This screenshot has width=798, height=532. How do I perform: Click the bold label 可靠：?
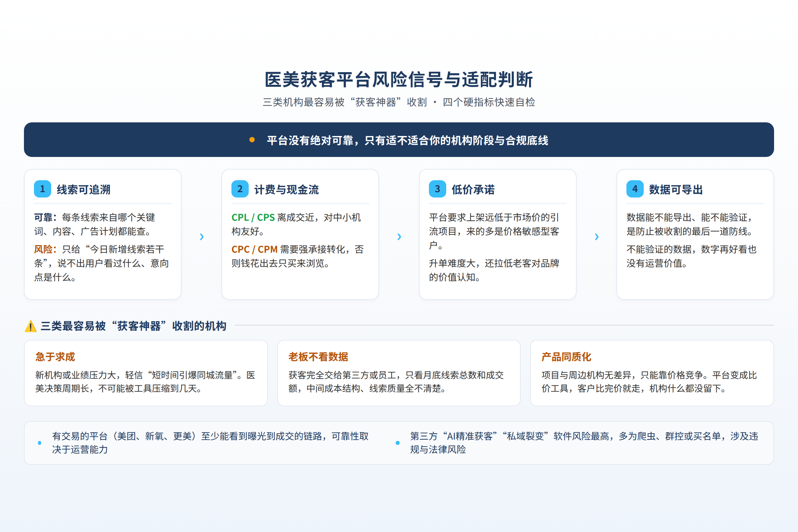(46, 217)
